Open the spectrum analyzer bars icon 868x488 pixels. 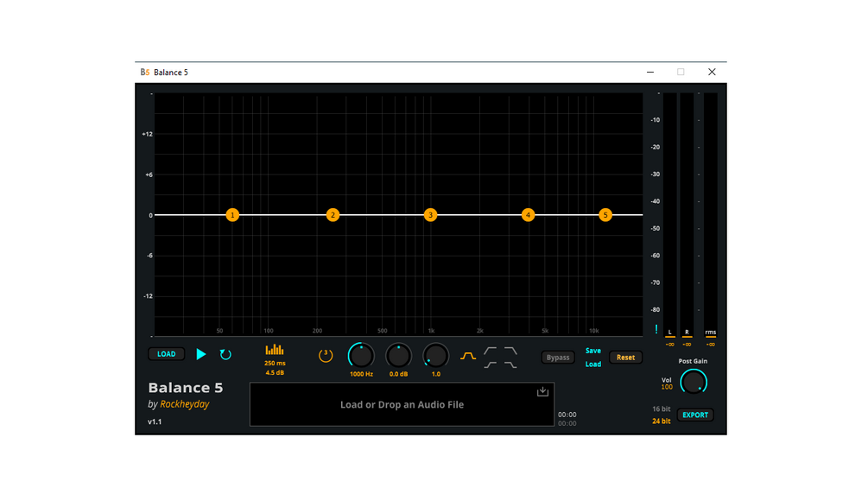pos(275,350)
